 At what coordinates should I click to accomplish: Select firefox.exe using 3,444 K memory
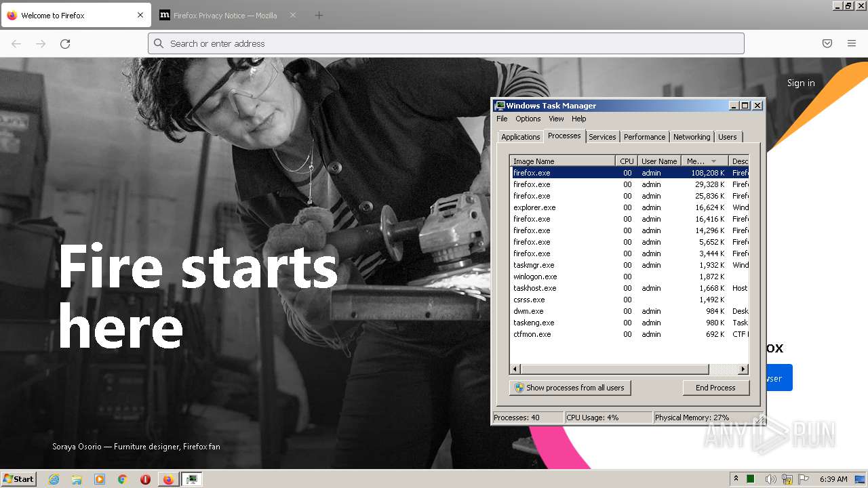point(630,253)
